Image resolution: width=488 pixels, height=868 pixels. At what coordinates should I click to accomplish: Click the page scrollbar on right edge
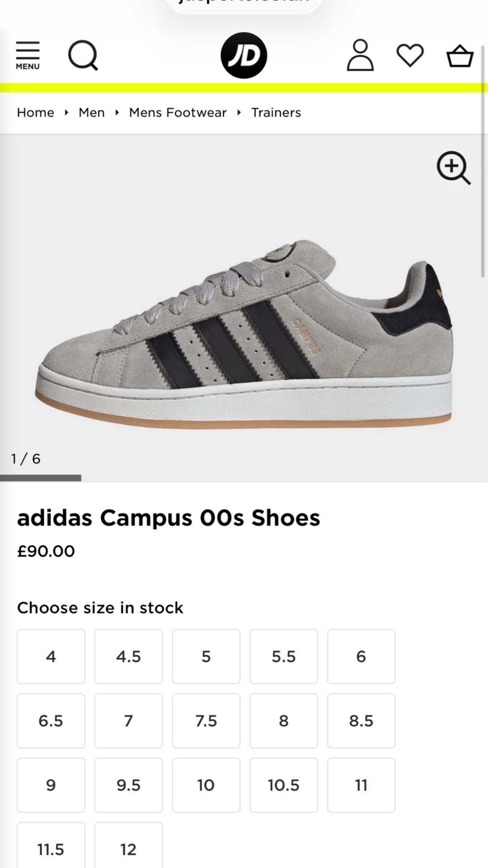(483, 161)
